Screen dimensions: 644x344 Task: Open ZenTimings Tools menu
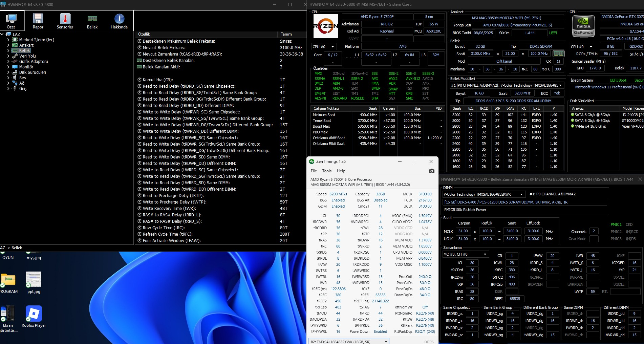pyautogui.click(x=327, y=171)
